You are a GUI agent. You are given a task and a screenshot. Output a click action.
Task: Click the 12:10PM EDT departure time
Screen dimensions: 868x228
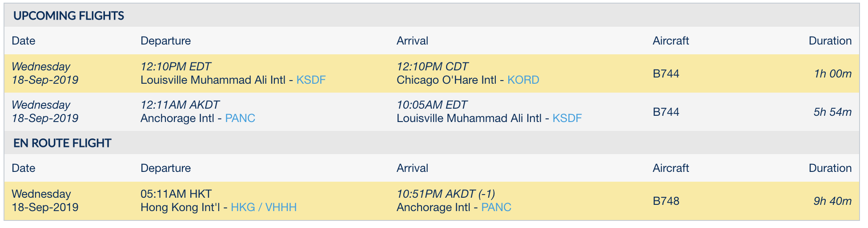[176, 67]
